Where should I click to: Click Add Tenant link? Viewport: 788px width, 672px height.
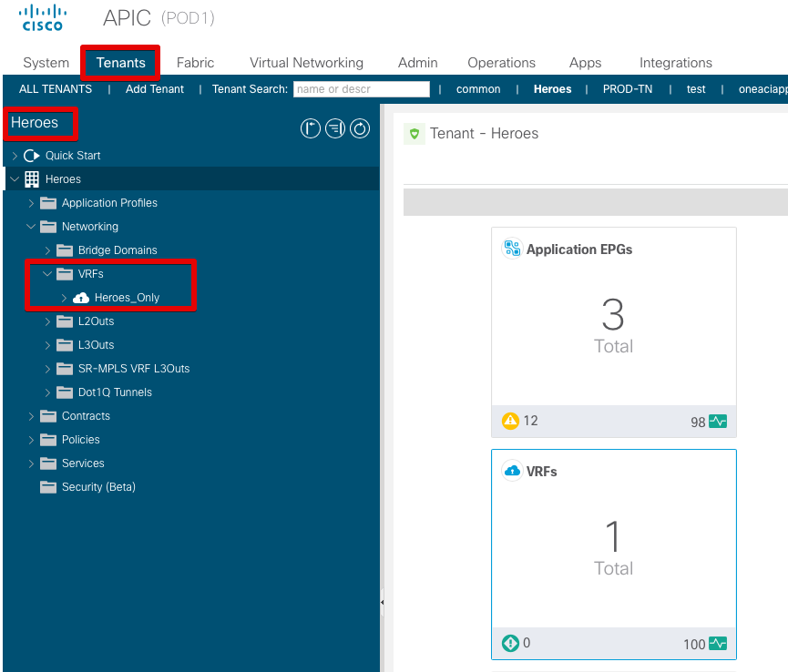pos(155,89)
